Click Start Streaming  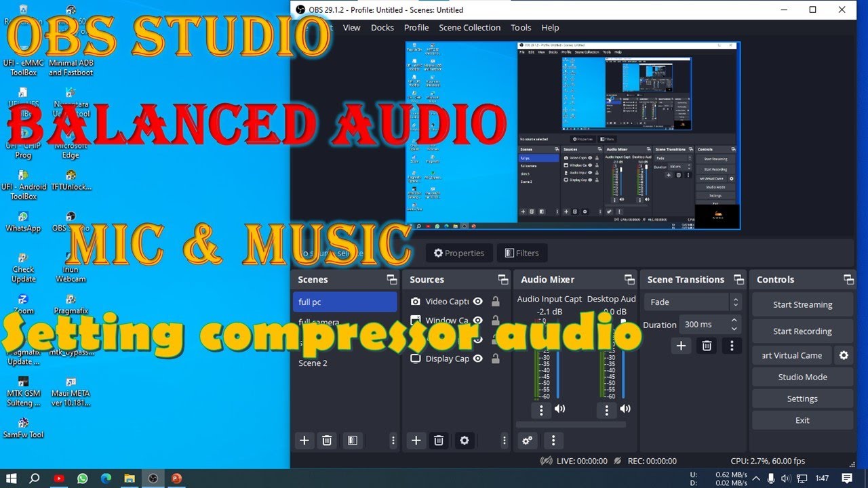coord(802,304)
